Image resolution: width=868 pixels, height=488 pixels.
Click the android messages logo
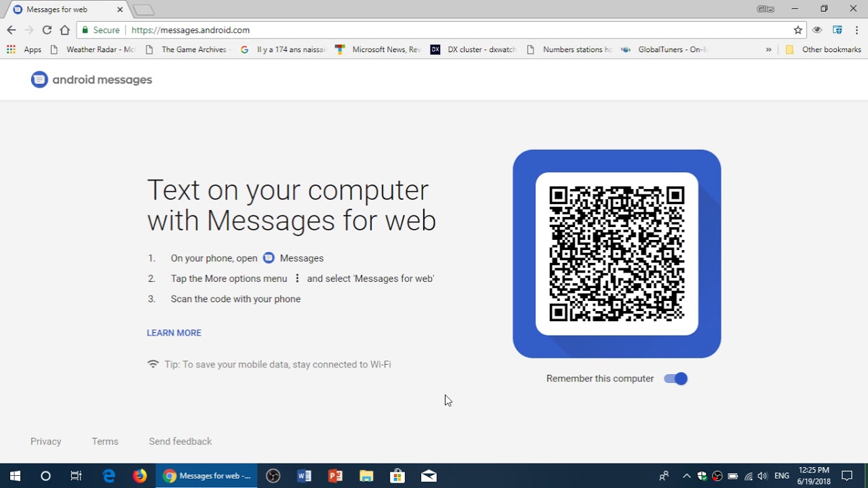click(92, 79)
